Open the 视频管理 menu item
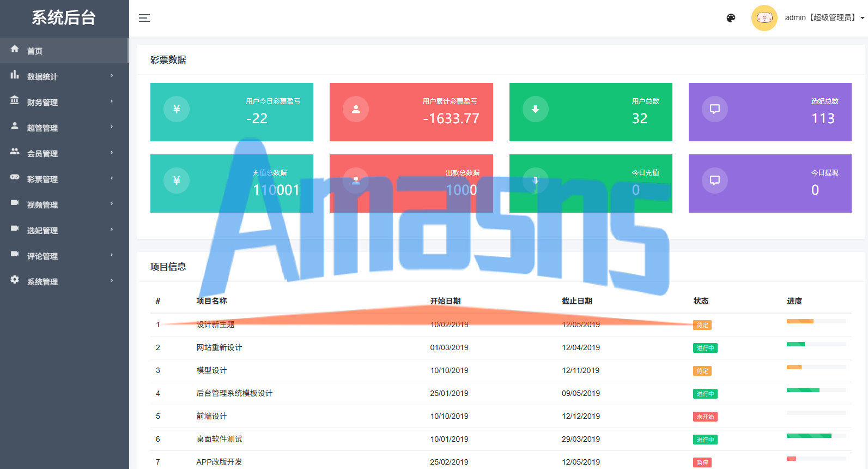The height and width of the screenshot is (469, 868). (x=64, y=205)
